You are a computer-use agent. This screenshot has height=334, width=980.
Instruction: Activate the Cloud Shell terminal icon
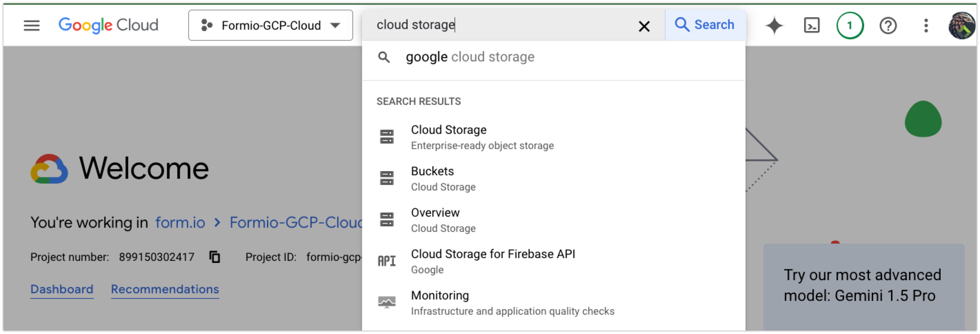tap(811, 26)
